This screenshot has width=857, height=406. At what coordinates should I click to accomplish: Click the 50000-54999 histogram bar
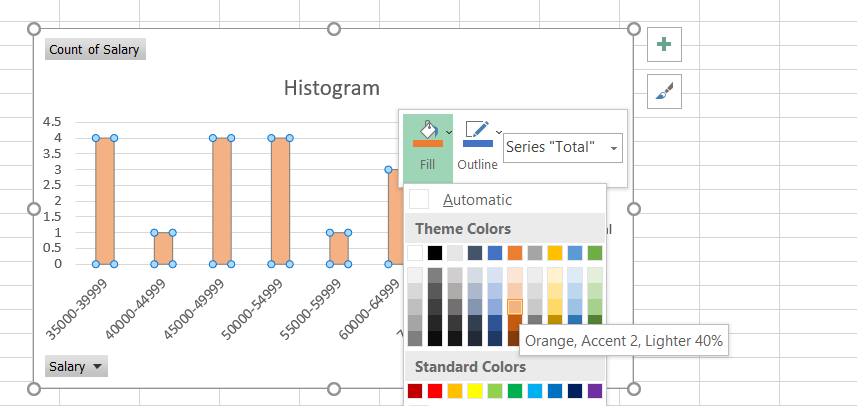pyautogui.click(x=281, y=201)
